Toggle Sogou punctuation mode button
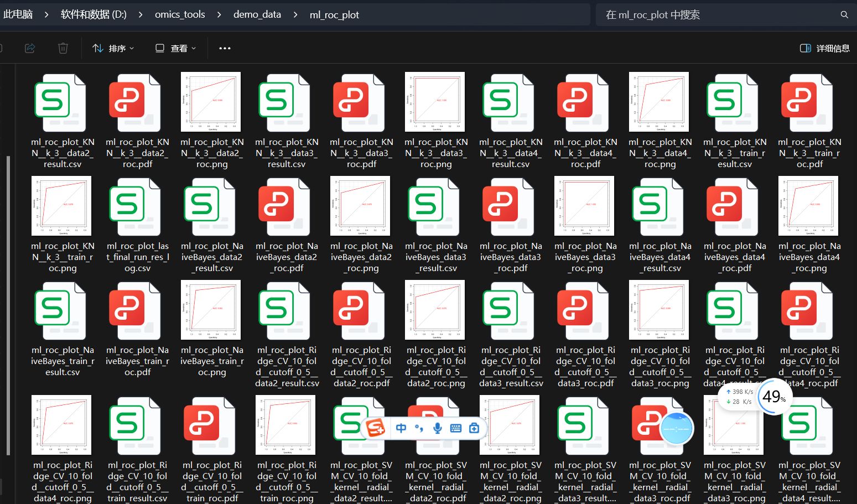 tap(419, 428)
